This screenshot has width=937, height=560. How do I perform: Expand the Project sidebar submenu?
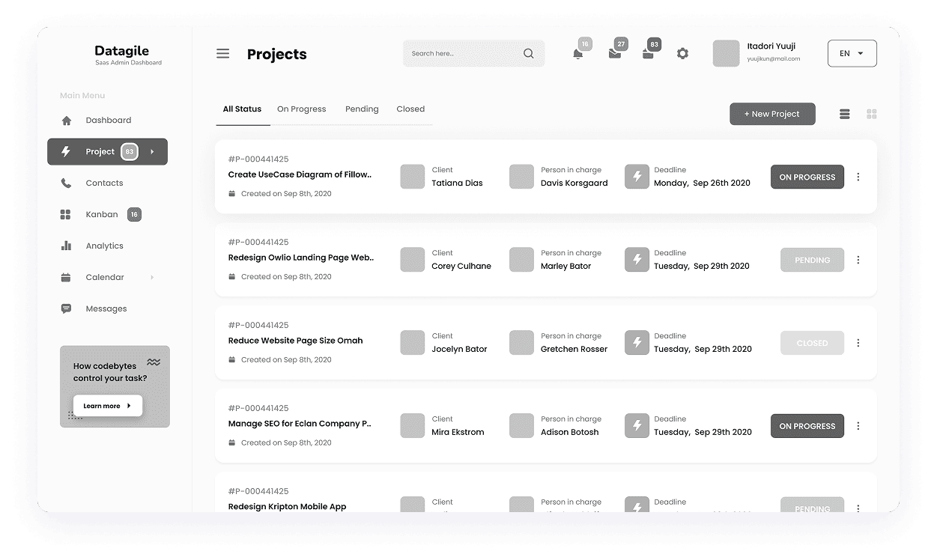[152, 151]
